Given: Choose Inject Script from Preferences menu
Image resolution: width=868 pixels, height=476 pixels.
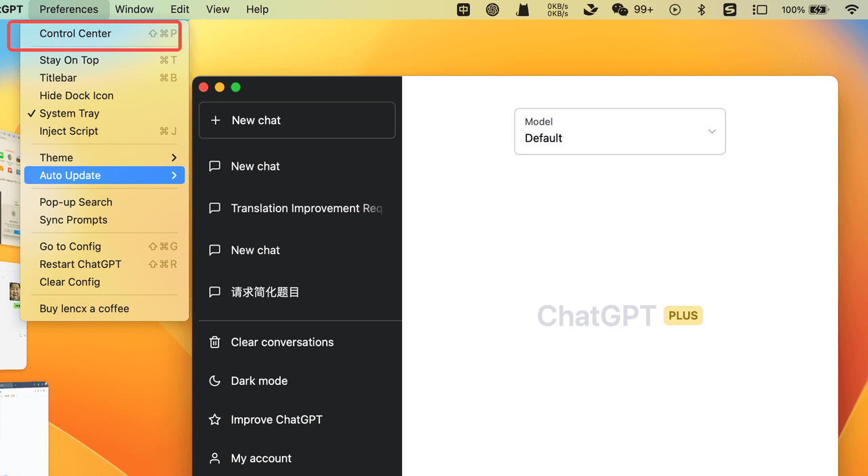Looking at the screenshot, I should tap(104, 131).
